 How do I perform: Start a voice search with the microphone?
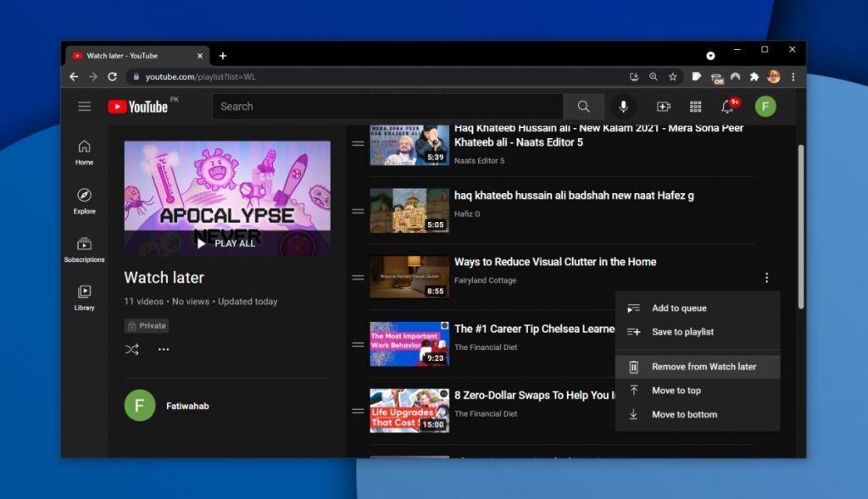tap(624, 106)
